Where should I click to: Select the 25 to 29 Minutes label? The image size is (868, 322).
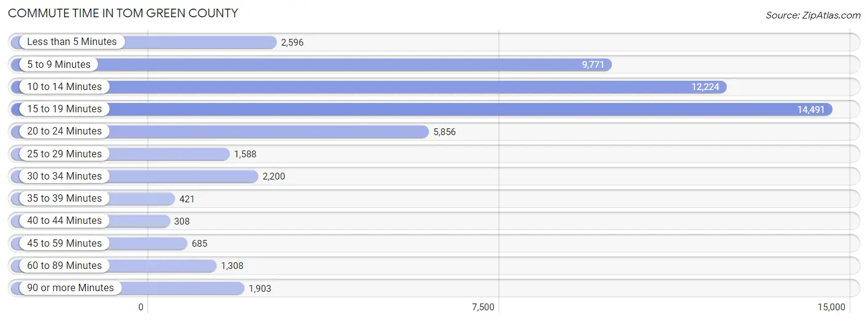point(64,154)
